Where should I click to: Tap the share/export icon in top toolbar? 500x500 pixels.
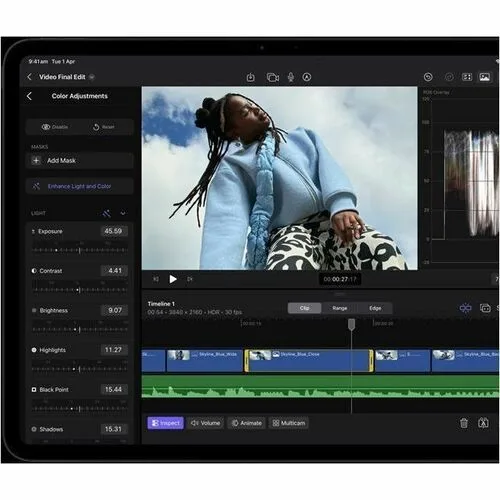point(251,77)
